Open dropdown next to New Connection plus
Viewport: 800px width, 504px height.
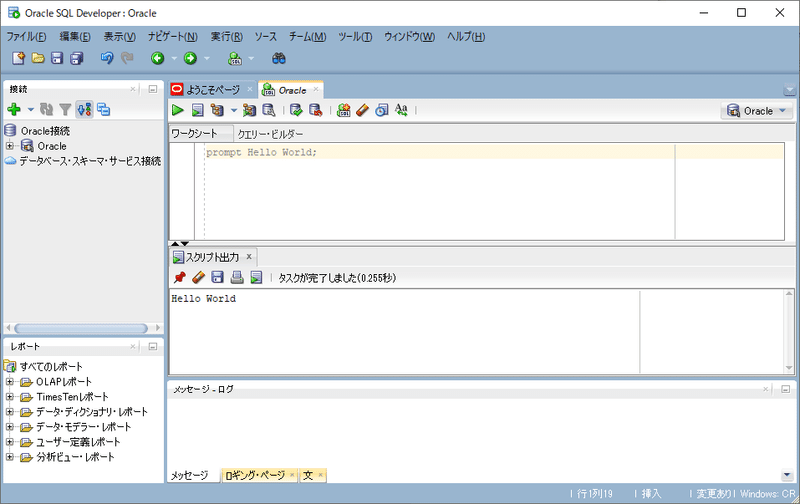(x=30, y=110)
